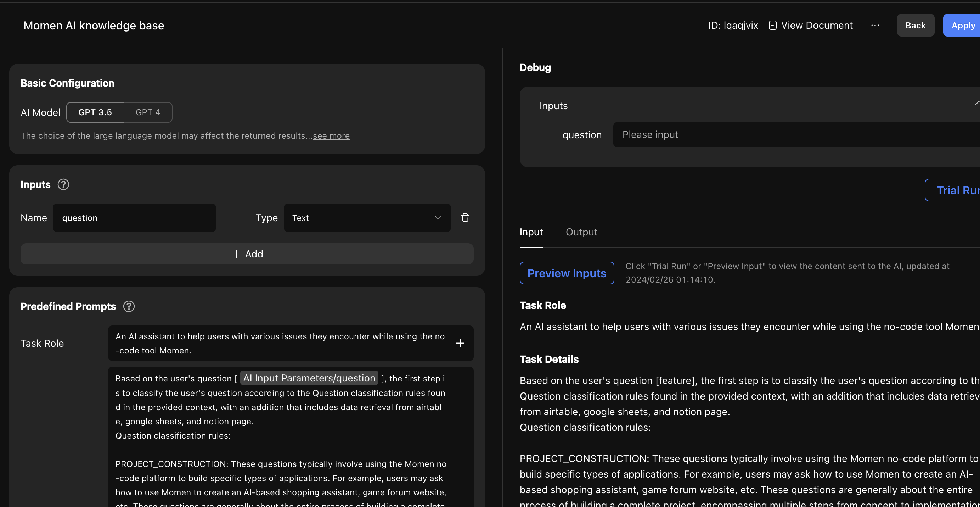The image size is (980, 507).
Task: Click the Task Role heading in preview
Action: 542,305
